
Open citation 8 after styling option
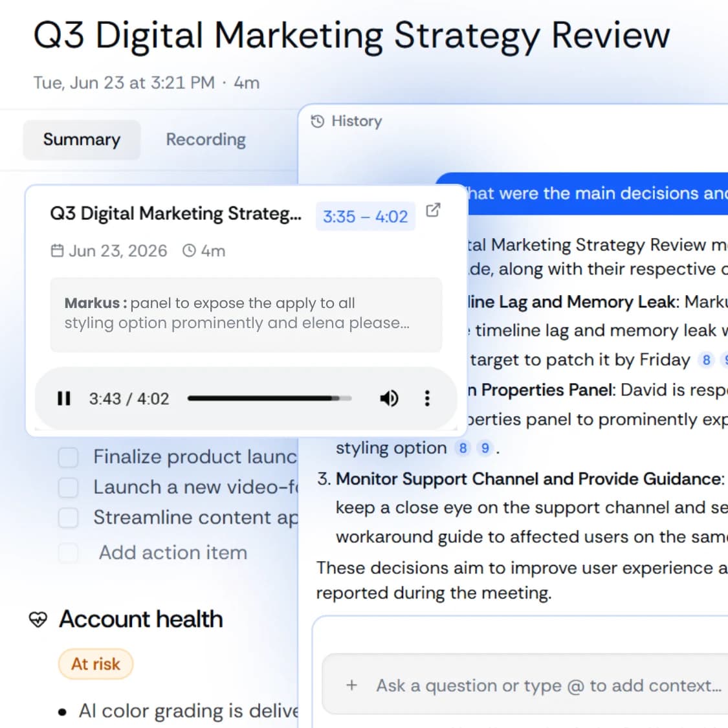463,448
